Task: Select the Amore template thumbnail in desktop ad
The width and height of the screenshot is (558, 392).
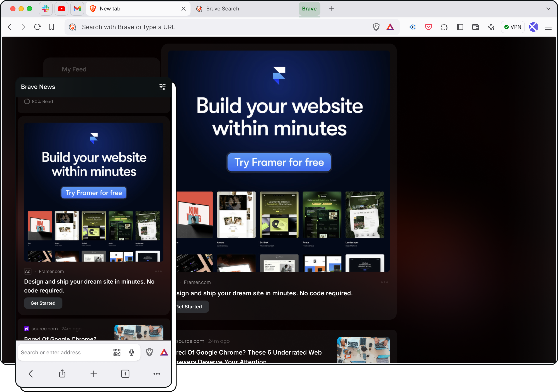Action: [236, 215]
